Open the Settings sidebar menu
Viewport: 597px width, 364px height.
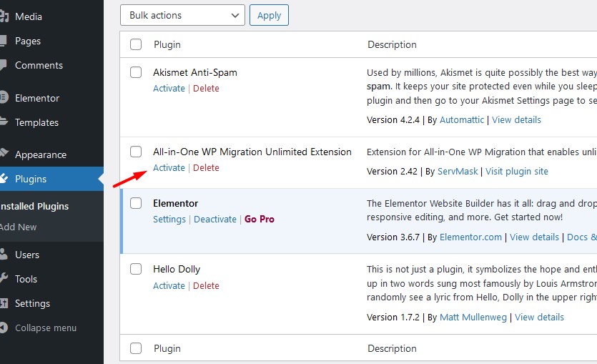[32, 303]
